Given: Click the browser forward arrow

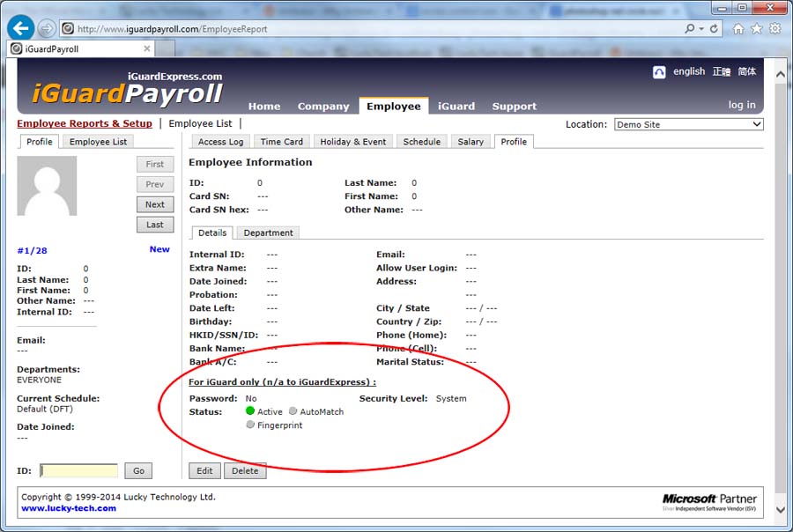Looking at the screenshot, I should point(47,29).
